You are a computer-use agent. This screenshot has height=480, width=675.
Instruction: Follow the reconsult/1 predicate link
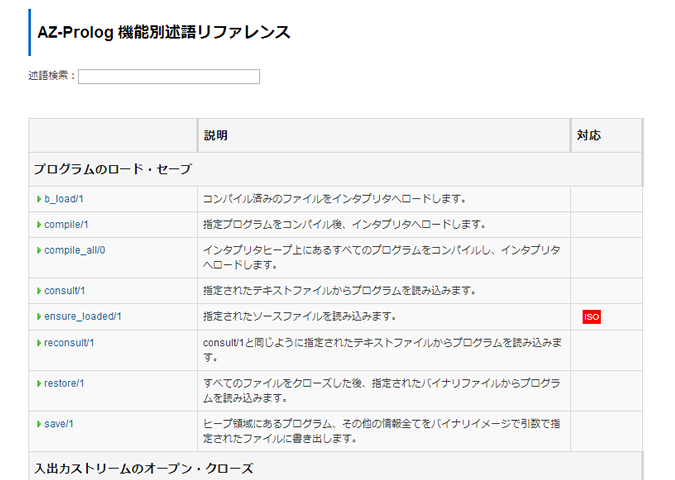(69, 343)
